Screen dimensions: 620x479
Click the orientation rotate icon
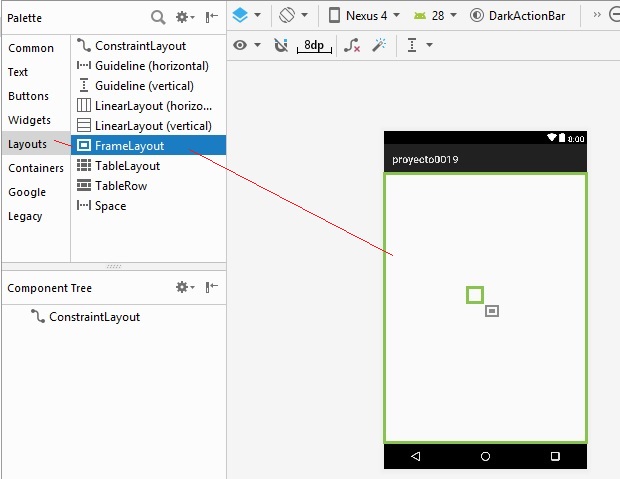[292, 16]
